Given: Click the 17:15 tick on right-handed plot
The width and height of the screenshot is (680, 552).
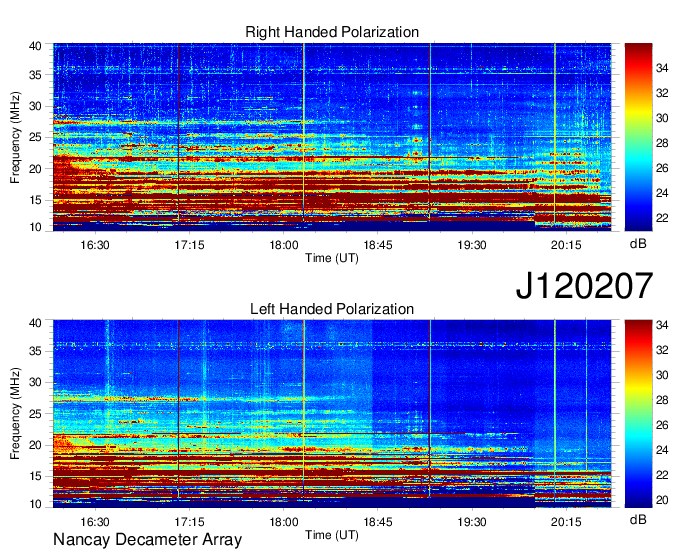Looking at the screenshot, I should pyautogui.click(x=189, y=245).
